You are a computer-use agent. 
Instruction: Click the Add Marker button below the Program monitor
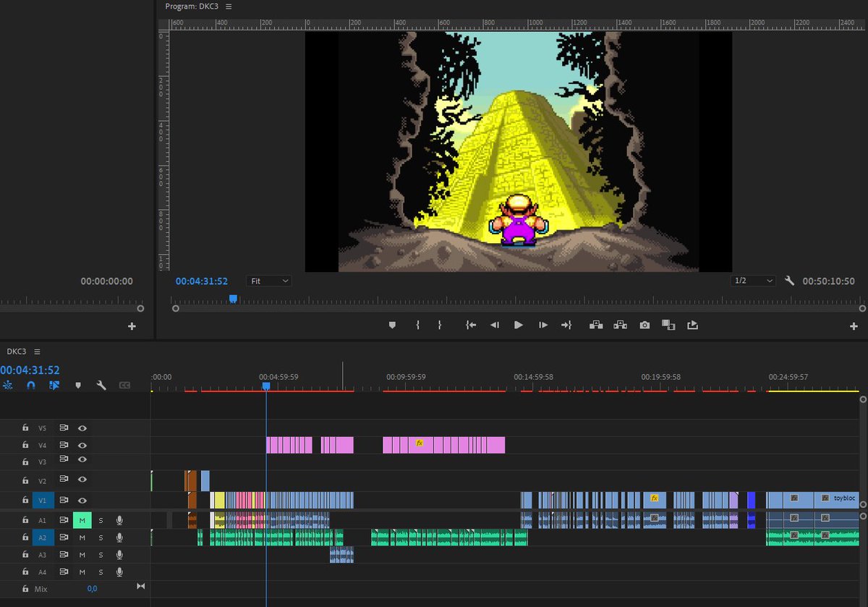392,325
